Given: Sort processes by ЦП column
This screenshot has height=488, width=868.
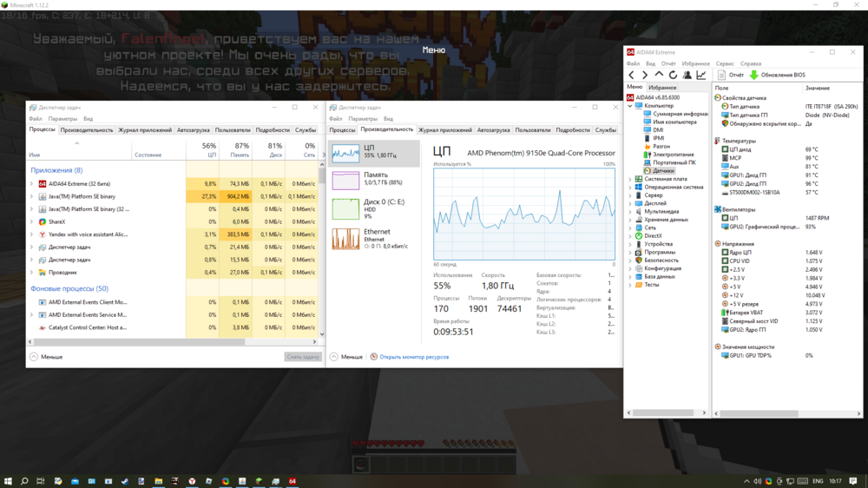Looking at the screenshot, I should click(x=203, y=149).
